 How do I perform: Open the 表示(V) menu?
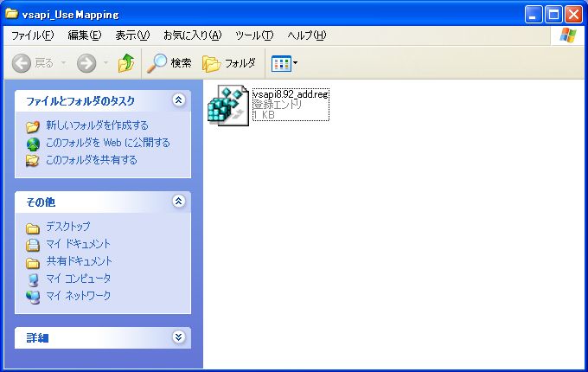coord(132,35)
